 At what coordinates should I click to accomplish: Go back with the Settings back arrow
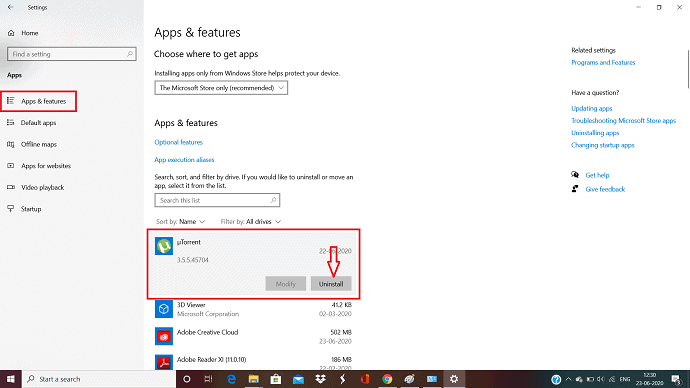point(11,7)
